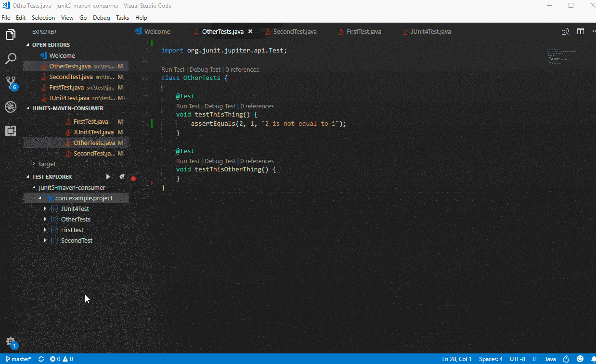
Task: Click the thumbs-up icon in status bar
Action: [566, 359]
